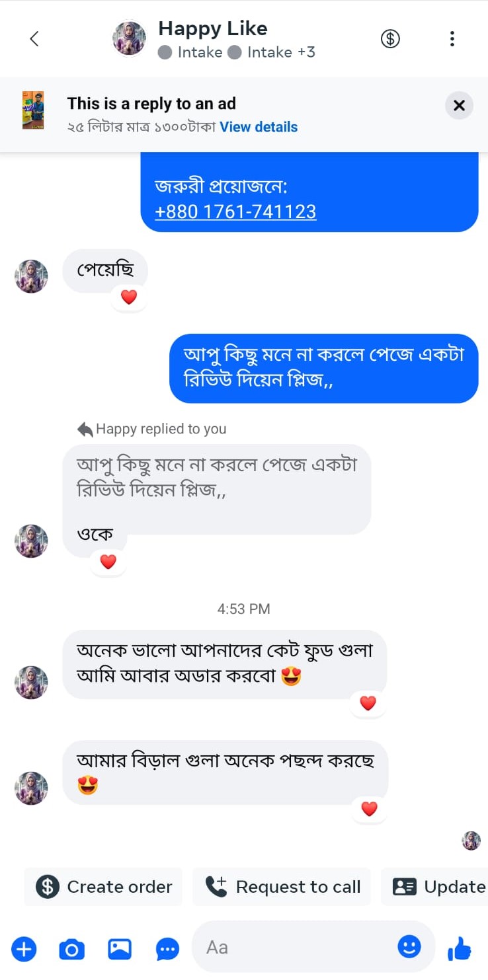488x980 pixels.
Task: Tap heart reaction under the ওকে message
Action: (108, 562)
